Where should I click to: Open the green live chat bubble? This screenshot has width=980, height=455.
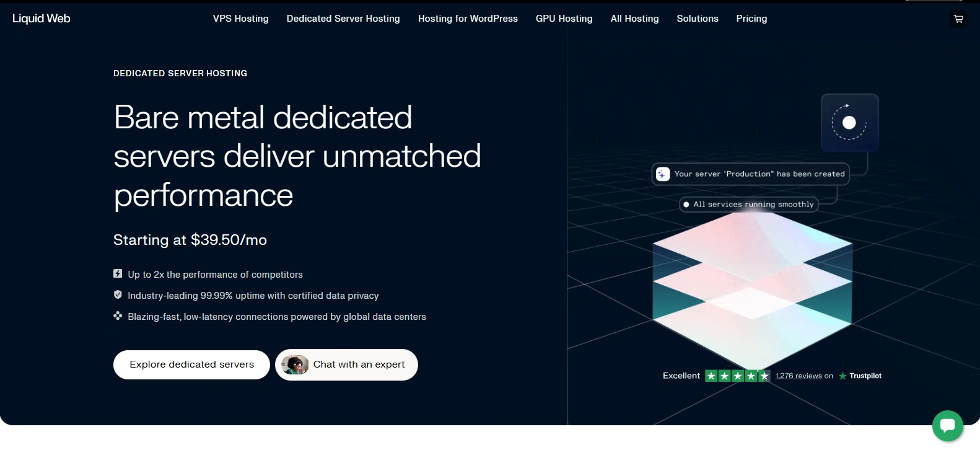(948, 426)
